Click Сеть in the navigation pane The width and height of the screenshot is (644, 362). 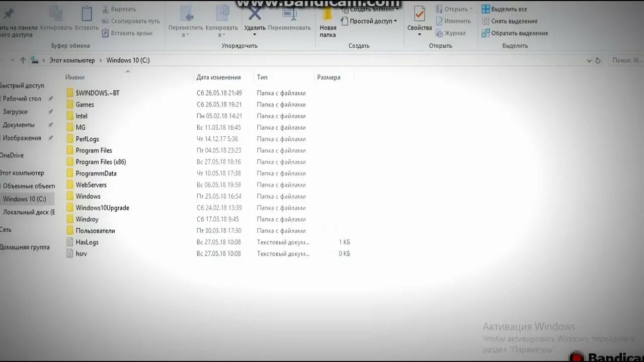coord(6,230)
